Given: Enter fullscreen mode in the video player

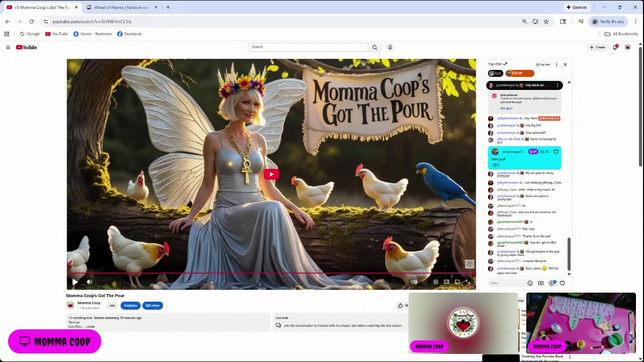Looking at the screenshot, I should tap(468, 282).
